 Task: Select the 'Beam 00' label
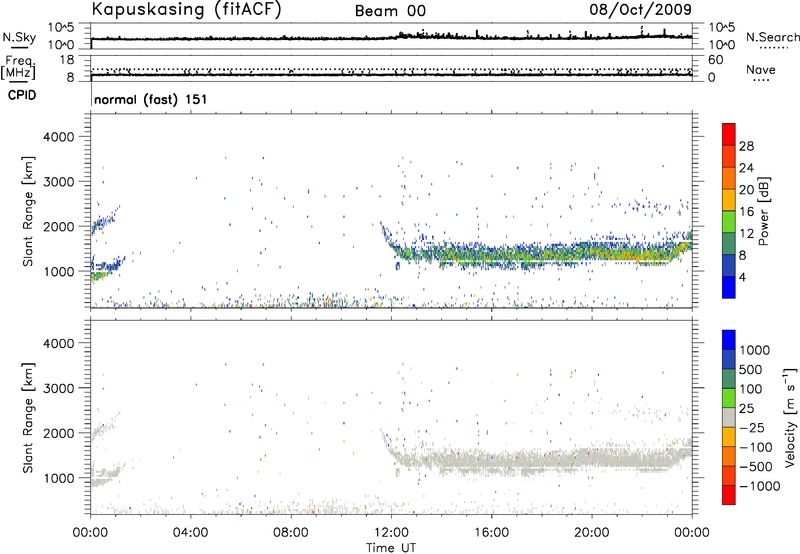pos(390,11)
